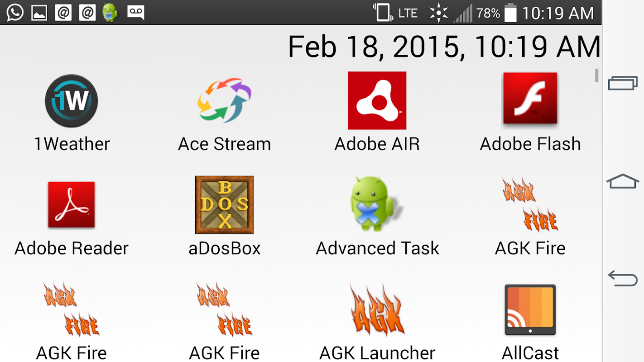
Task: Tap the "Feb 18, 2015, 10:19 AM" date text
Action: coord(444,47)
